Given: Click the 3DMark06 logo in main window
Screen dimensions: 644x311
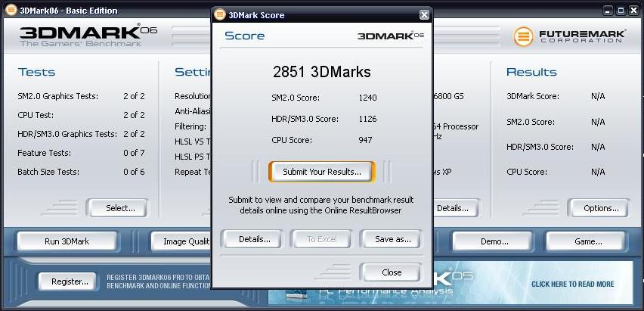Looking at the screenshot, I should (x=88, y=36).
